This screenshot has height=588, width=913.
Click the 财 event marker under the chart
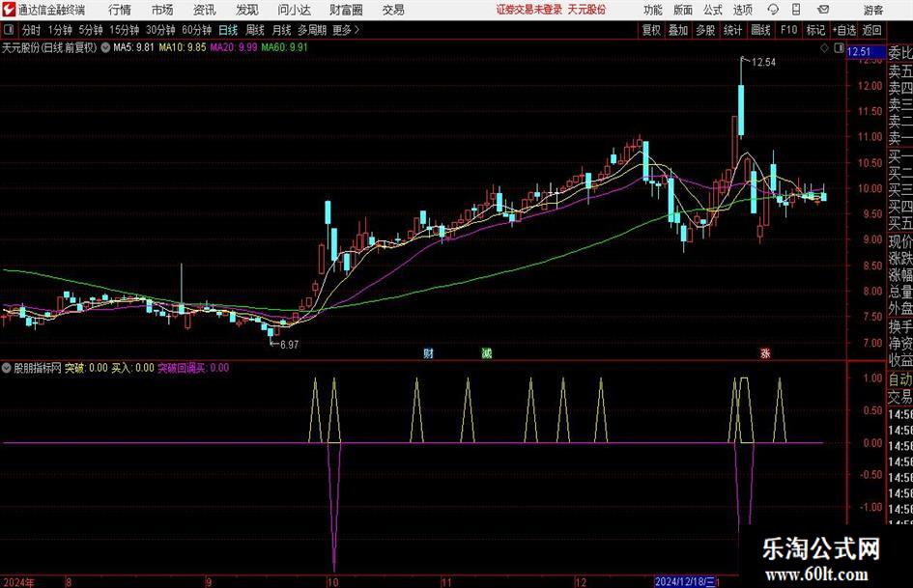tap(429, 352)
